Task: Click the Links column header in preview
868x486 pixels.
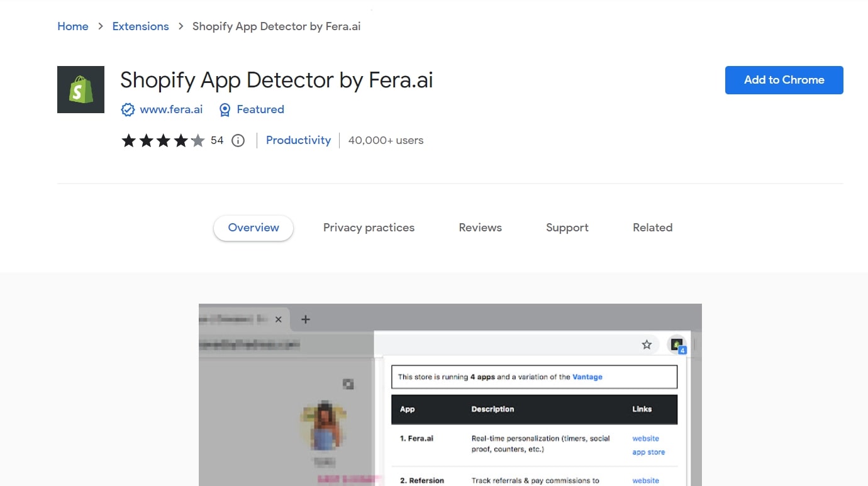Action: [642, 409]
